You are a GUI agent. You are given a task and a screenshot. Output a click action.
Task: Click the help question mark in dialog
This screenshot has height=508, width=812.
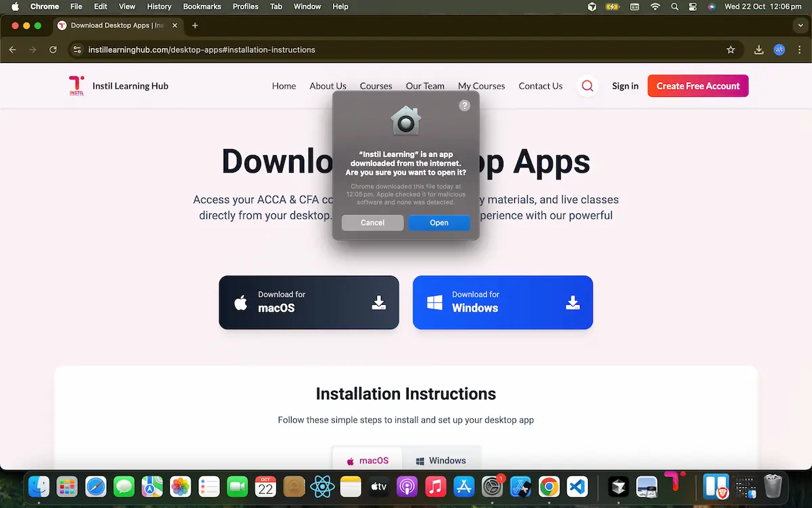click(x=464, y=106)
